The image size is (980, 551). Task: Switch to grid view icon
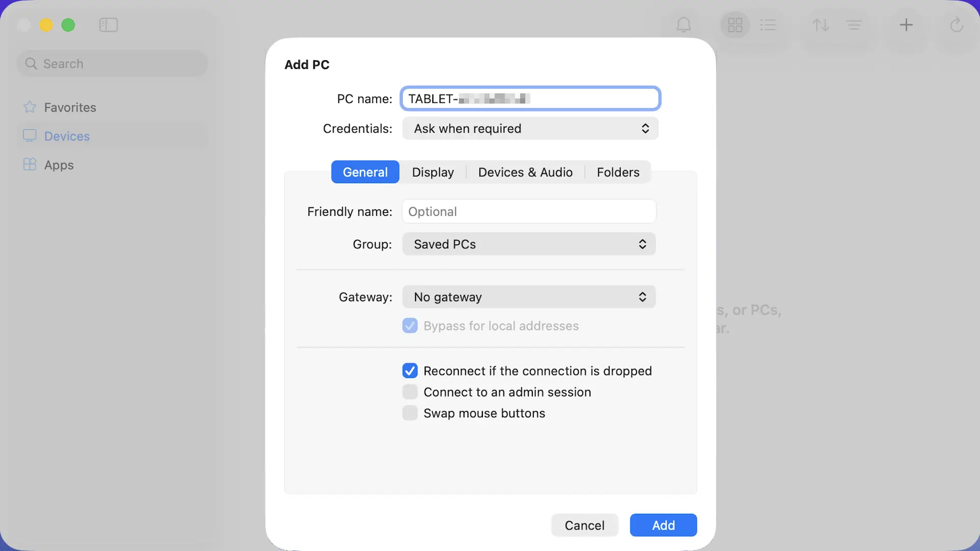pyautogui.click(x=734, y=25)
